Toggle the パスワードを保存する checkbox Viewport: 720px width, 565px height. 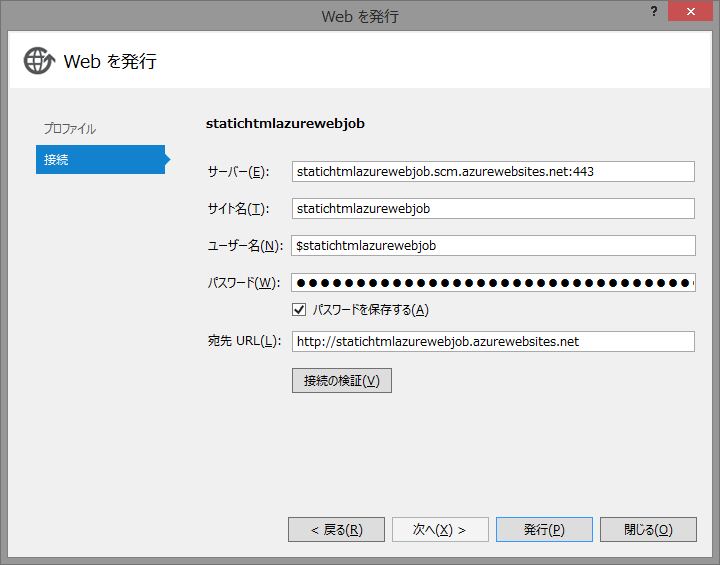pyautogui.click(x=299, y=310)
